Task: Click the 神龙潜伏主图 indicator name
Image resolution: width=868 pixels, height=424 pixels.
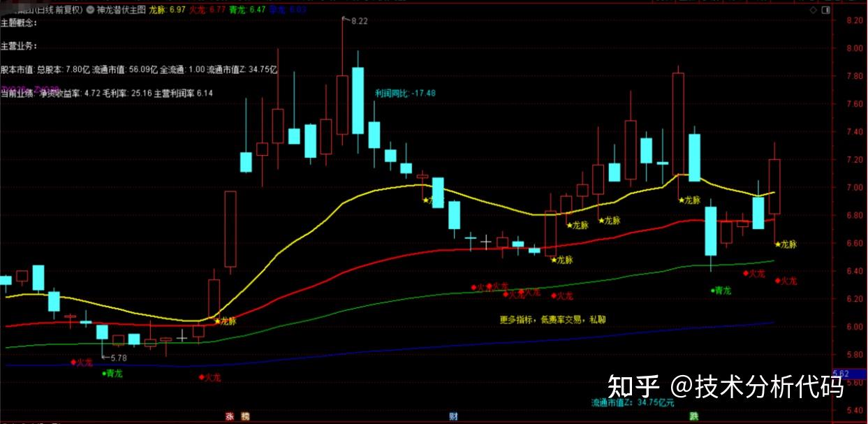Action: [121, 10]
